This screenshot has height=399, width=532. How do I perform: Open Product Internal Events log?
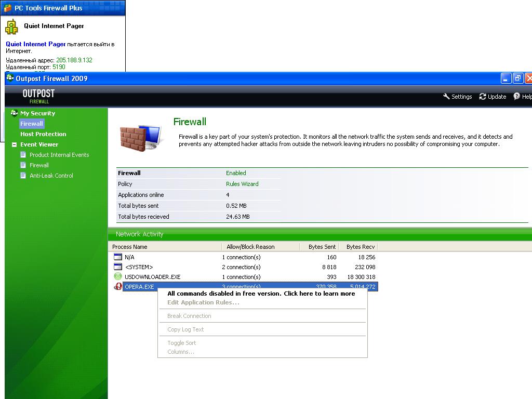[59, 155]
